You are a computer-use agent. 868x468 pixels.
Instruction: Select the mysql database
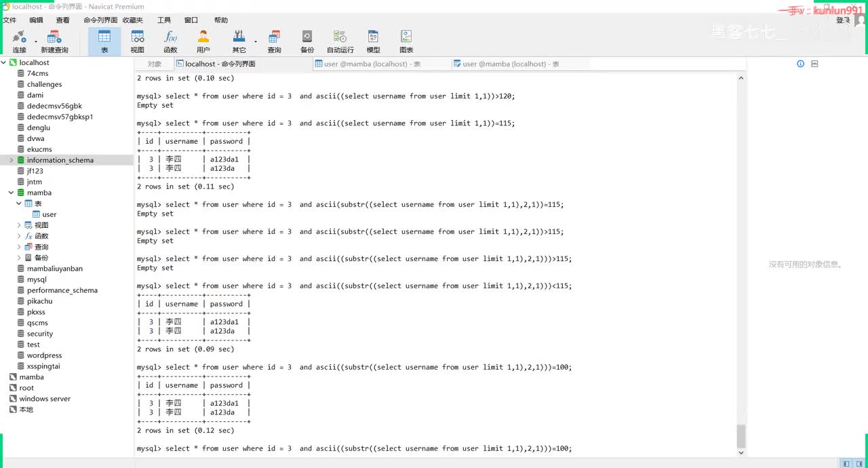coord(37,279)
